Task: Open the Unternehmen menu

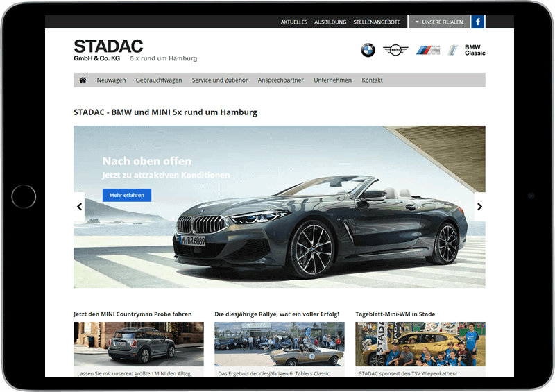Action: point(332,80)
